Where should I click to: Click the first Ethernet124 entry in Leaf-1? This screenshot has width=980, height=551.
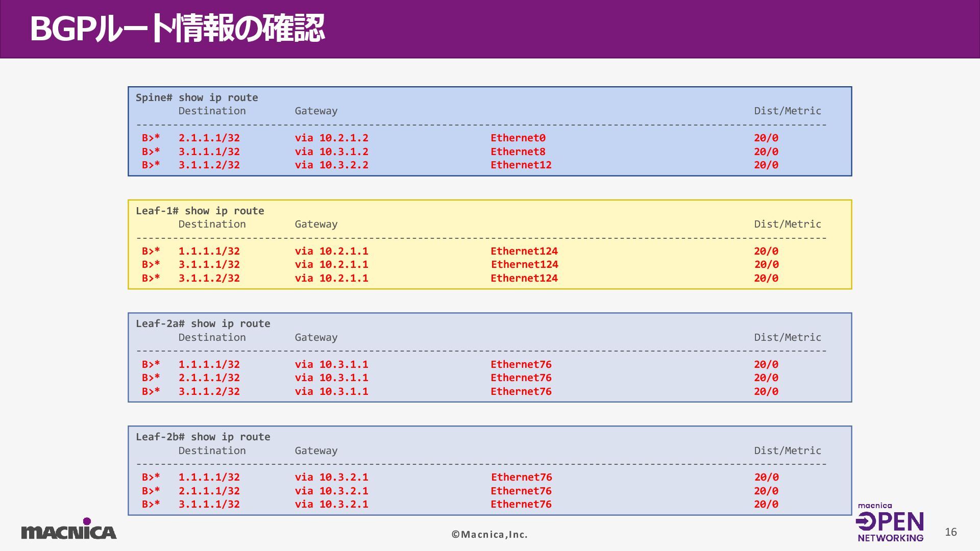[524, 251]
